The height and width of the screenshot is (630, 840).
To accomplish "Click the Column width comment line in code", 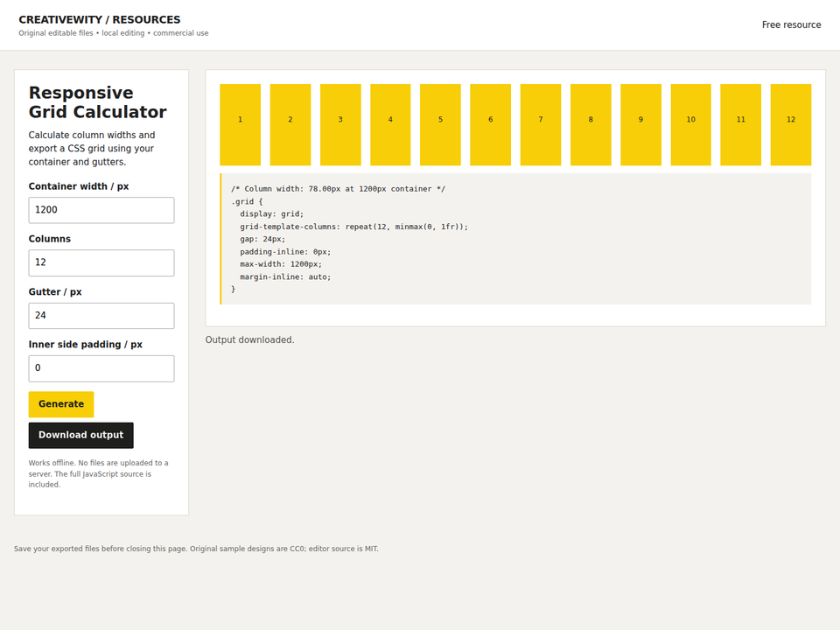I will tap(338, 189).
